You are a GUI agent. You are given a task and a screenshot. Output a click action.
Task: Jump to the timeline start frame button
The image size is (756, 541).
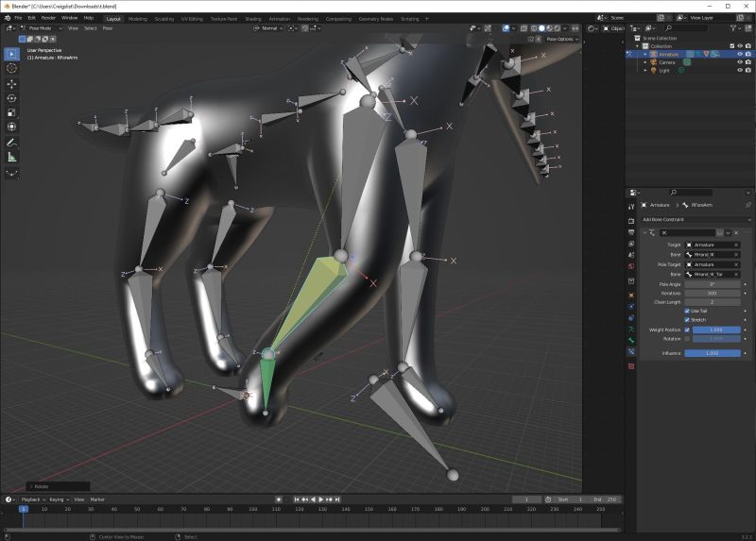[297, 499]
